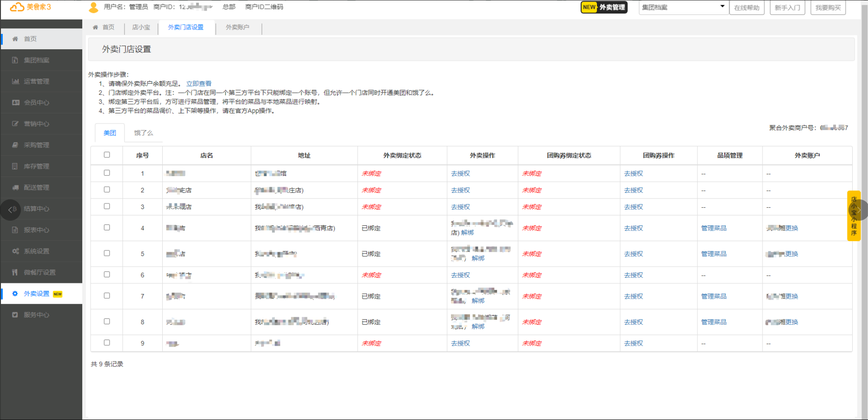
Task: Collapse the sidebar with left arrow handle
Action: tap(10, 210)
